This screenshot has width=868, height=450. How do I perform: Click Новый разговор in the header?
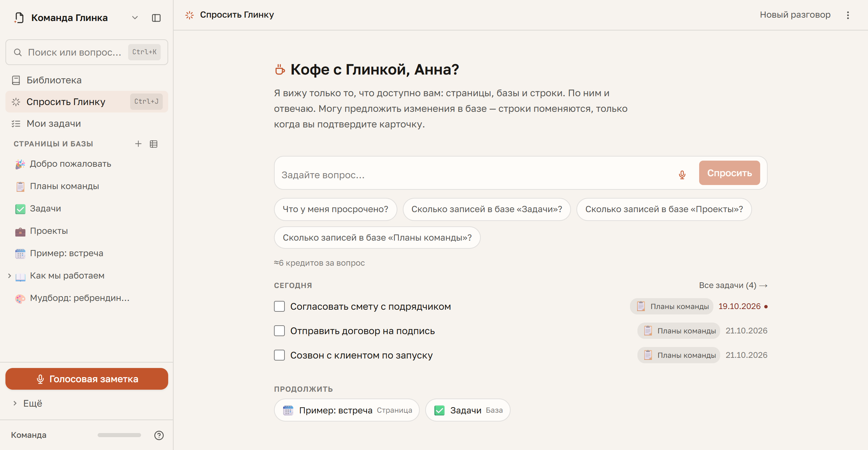(x=795, y=15)
